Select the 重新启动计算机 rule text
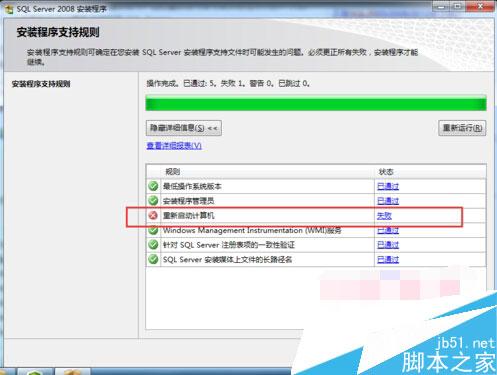The height and width of the screenshot is (375, 497). click(x=188, y=216)
